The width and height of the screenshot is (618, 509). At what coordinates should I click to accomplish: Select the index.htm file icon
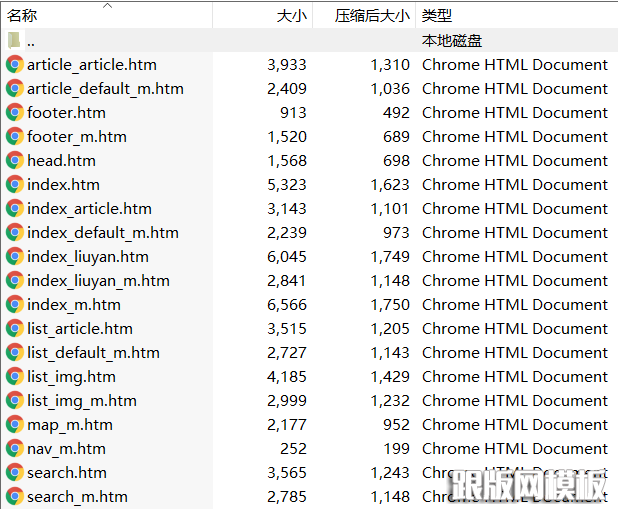pos(15,185)
